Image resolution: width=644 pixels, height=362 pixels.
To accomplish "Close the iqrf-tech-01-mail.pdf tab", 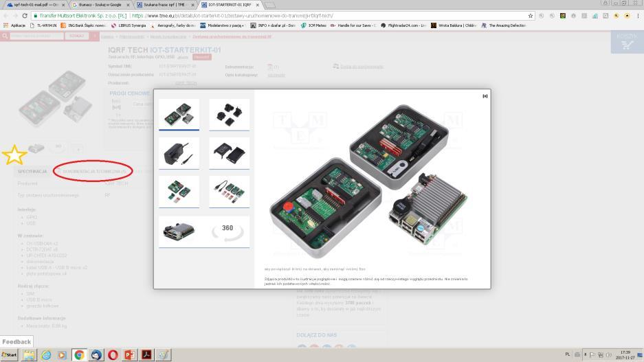I will (63, 5).
